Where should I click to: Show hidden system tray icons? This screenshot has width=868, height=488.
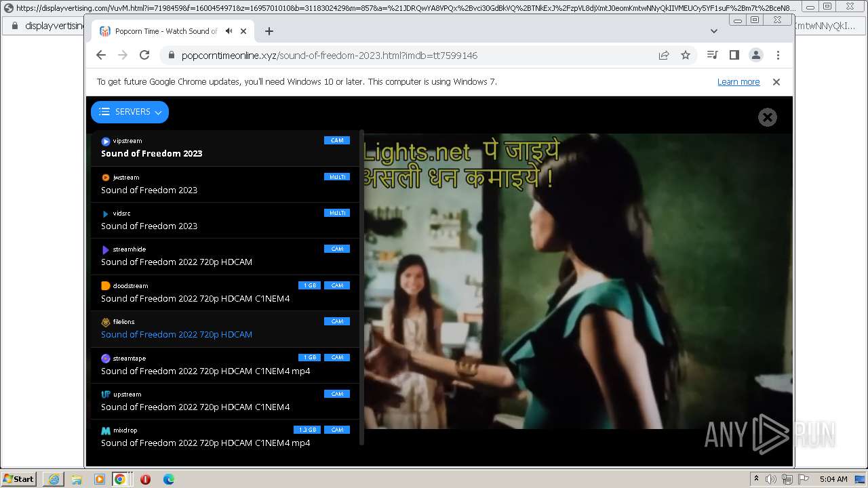[x=756, y=479]
